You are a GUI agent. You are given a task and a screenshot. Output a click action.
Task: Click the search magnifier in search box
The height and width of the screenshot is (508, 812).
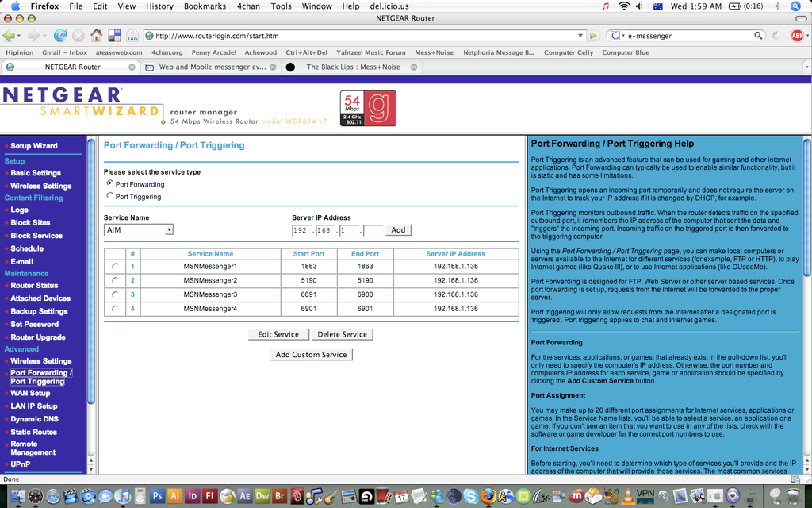click(758, 36)
